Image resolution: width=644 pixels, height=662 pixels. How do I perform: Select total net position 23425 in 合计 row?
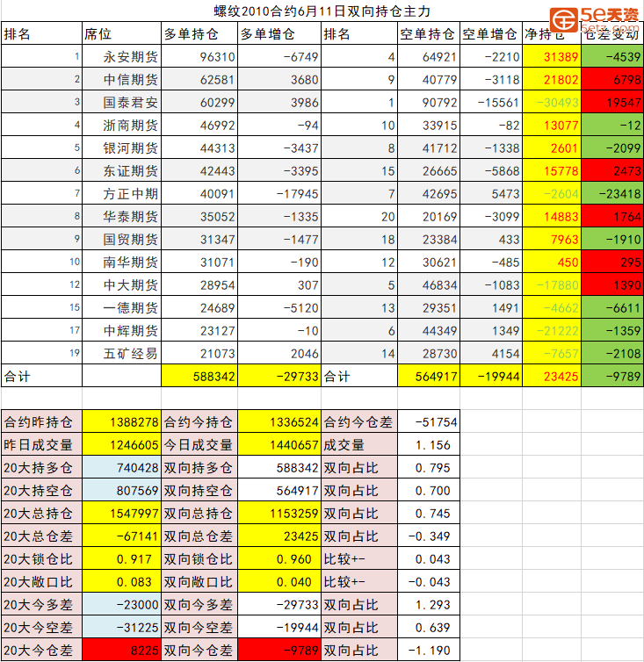coord(552,375)
